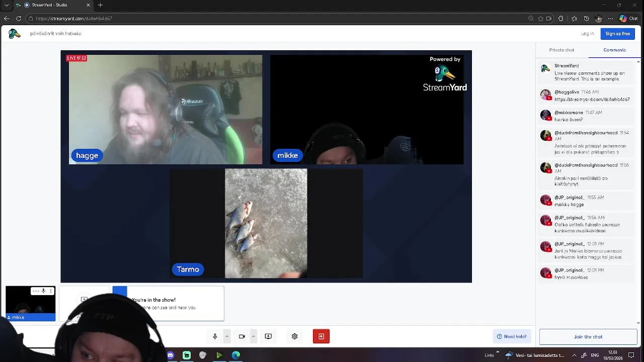The image size is (644, 362).
Task: Click the red leave studio button
Action: coord(321,336)
